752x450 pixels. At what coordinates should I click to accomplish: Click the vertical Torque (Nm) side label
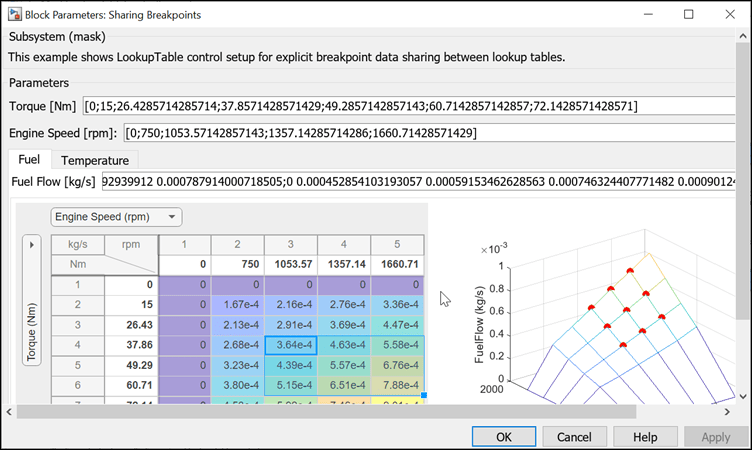point(32,332)
